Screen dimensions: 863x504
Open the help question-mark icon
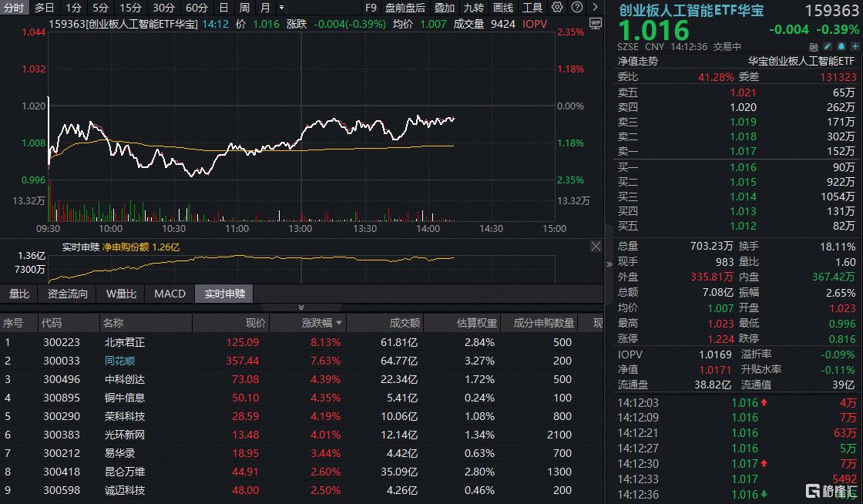point(577,7)
